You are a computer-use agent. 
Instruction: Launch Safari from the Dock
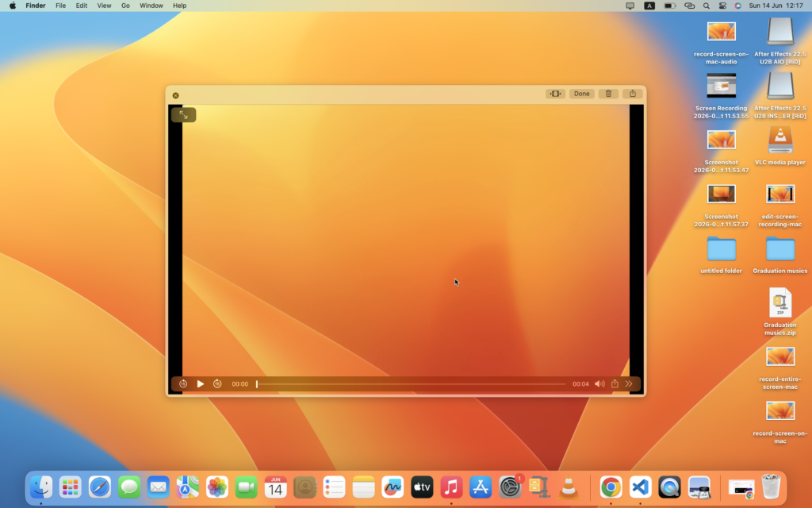pos(99,487)
